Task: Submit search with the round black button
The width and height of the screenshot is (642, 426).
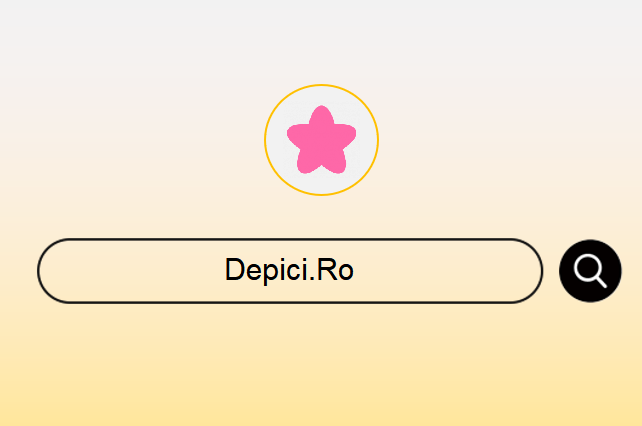Action: 590,271
